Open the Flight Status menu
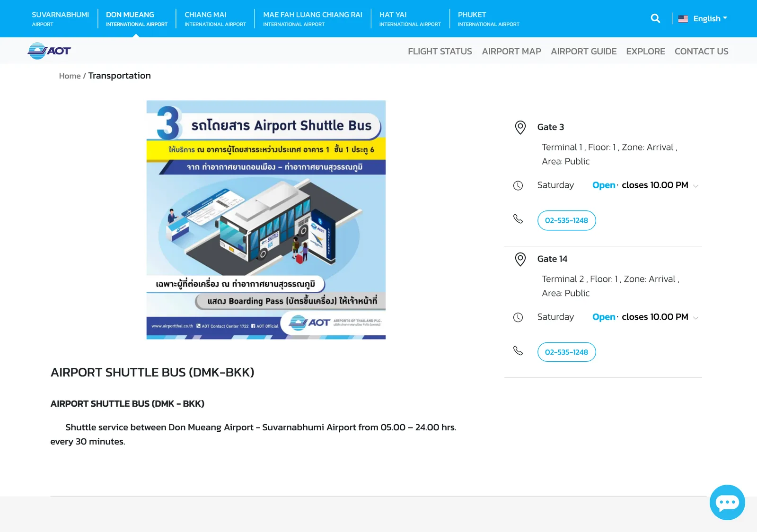Image resolution: width=757 pixels, height=532 pixels. click(x=440, y=51)
